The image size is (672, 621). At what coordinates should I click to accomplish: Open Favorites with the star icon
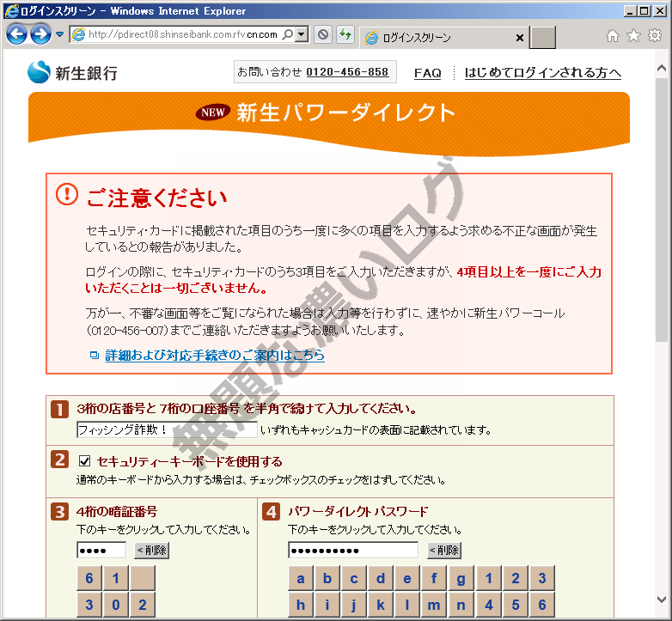(633, 35)
